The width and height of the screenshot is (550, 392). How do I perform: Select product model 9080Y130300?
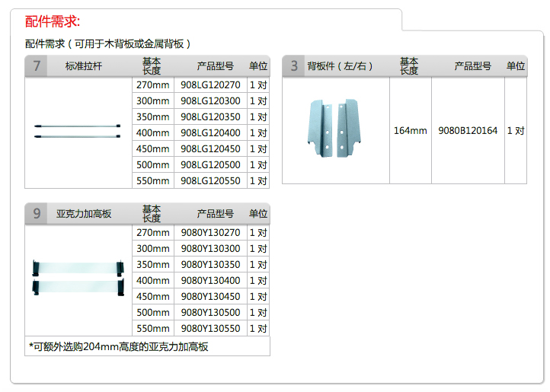point(210,249)
